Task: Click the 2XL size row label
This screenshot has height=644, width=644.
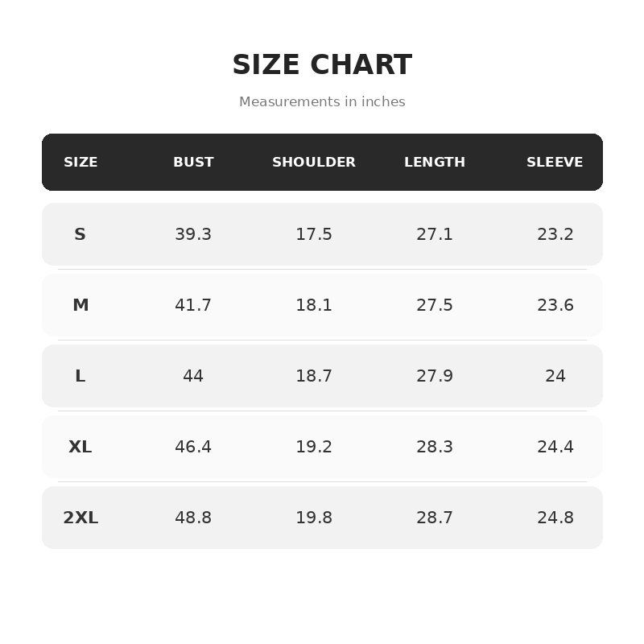Action: (80, 518)
